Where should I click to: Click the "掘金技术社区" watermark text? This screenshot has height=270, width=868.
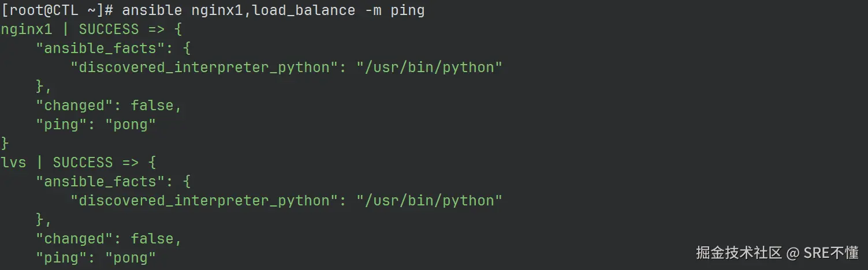[739, 253]
